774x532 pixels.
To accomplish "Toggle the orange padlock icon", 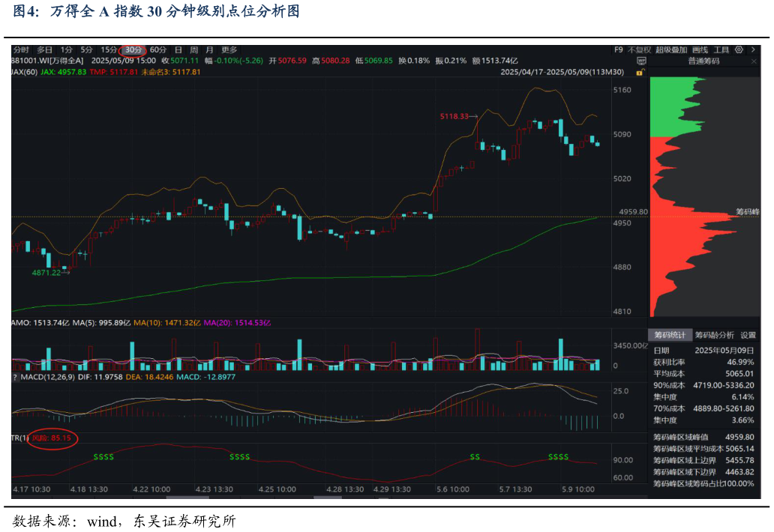I will (640, 73).
